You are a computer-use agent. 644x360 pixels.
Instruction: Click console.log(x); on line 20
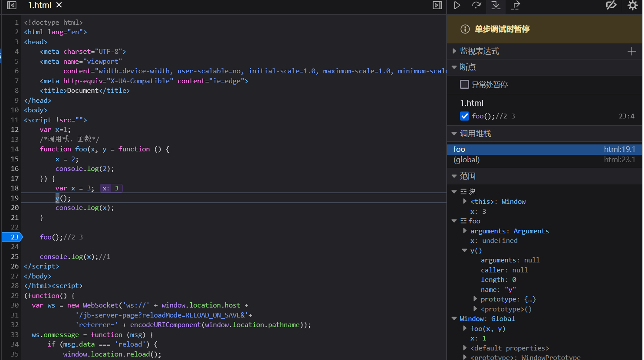(85, 208)
